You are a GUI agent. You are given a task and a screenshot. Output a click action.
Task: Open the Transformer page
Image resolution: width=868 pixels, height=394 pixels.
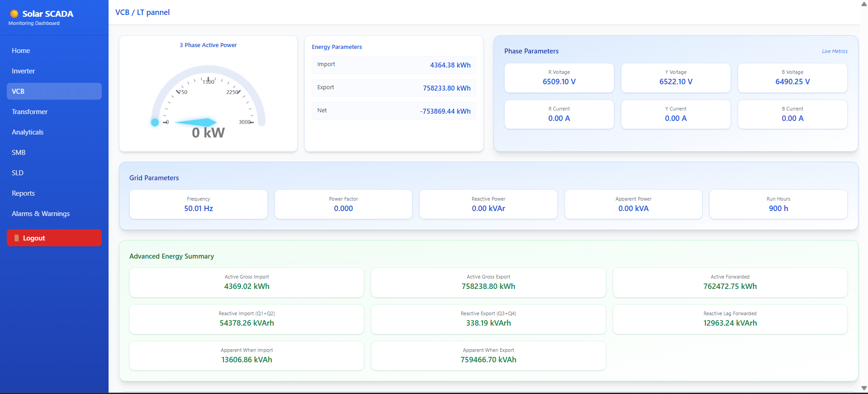pyautogui.click(x=29, y=112)
